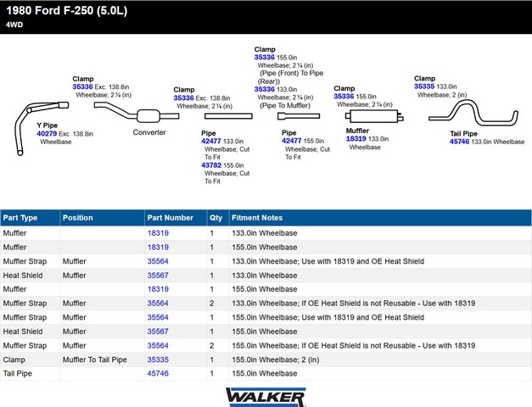Image resolution: width=532 pixels, height=407 pixels.
Task: Open pipe 42477 for 155.0in wheelbase
Action: click(291, 141)
